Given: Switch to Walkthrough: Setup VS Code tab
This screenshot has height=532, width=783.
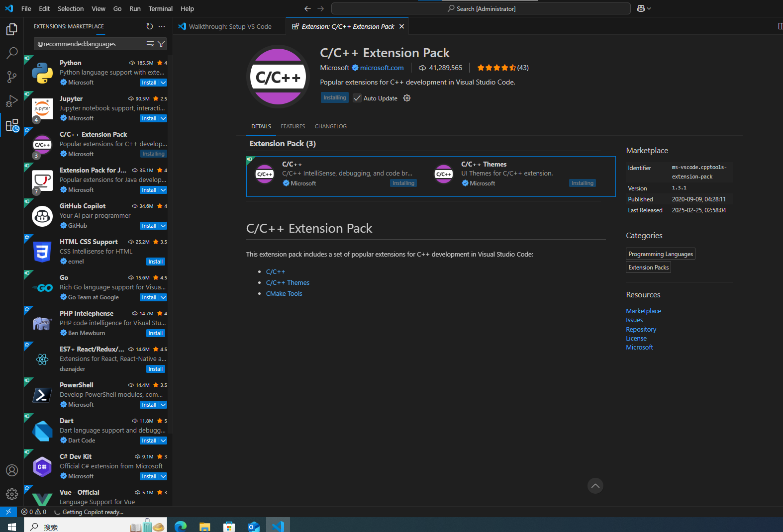Looking at the screenshot, I should coord(229,26).
